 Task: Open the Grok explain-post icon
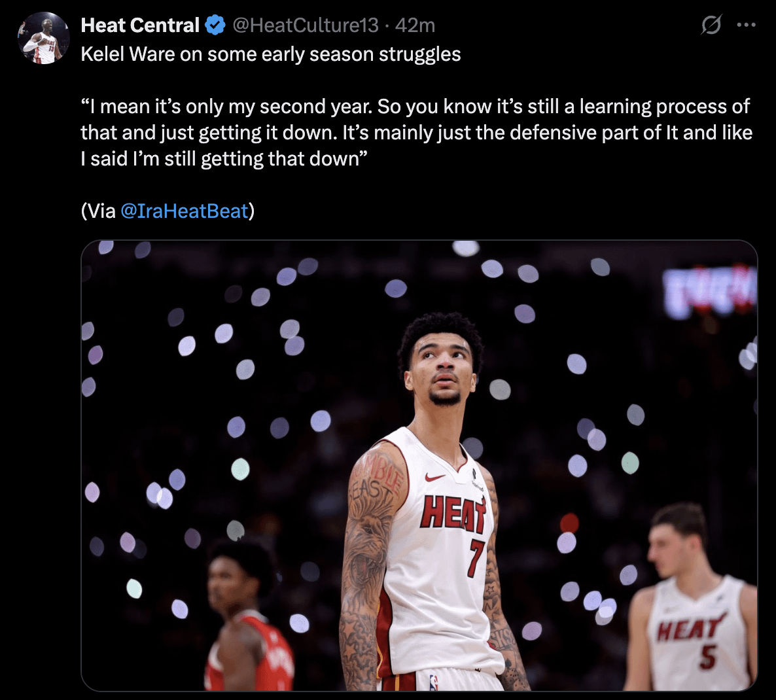click(711, 26)
